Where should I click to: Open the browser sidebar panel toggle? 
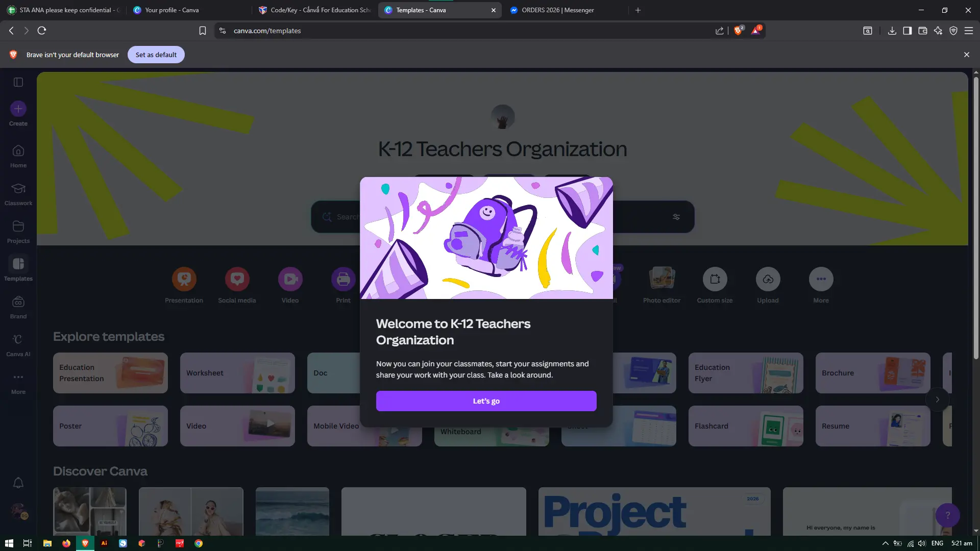coord(908,31)
